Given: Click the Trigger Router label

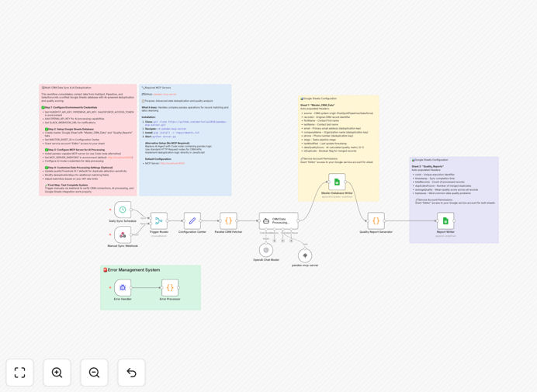Looking at the screenshot, I should 159,232.
